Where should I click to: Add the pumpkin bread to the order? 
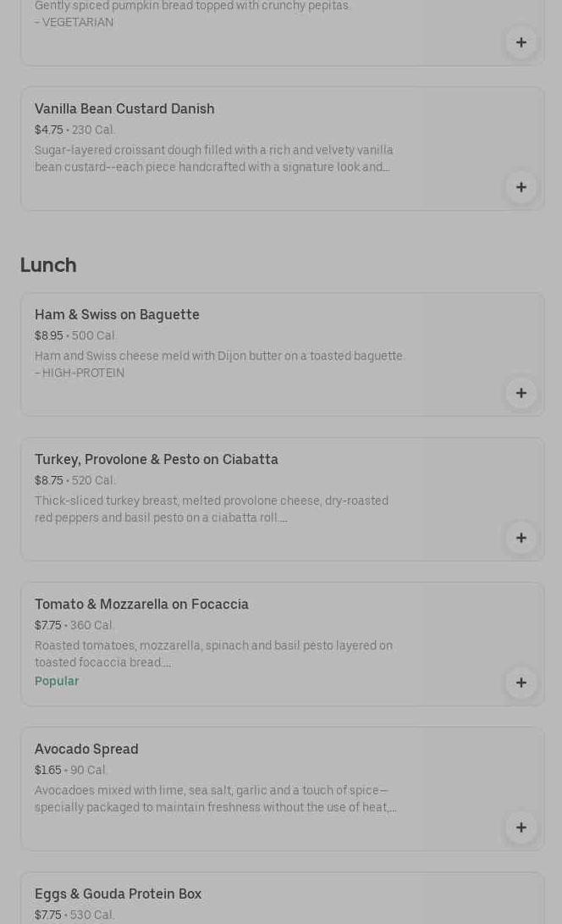point(521,42)
